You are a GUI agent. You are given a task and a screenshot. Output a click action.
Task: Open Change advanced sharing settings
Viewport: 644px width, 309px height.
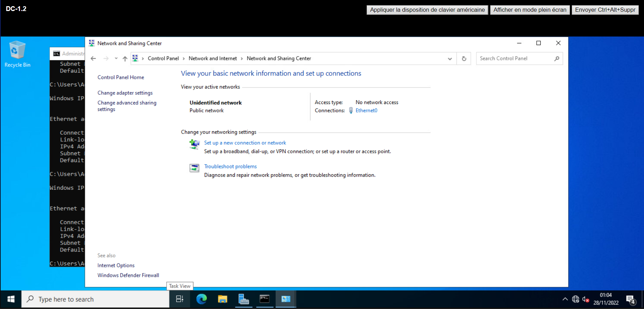tap(127, 106)
